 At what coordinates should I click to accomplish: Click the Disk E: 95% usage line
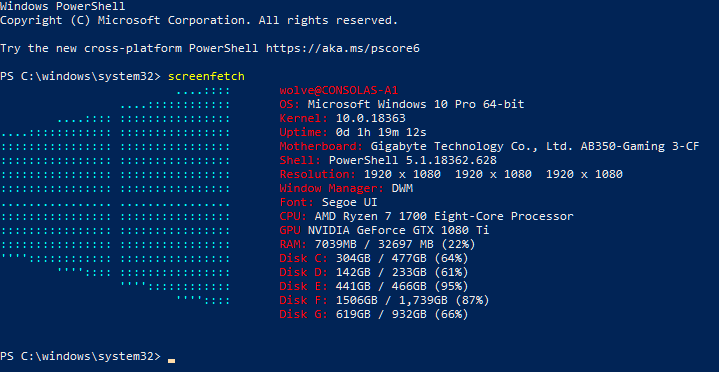(x=374, y=287)
